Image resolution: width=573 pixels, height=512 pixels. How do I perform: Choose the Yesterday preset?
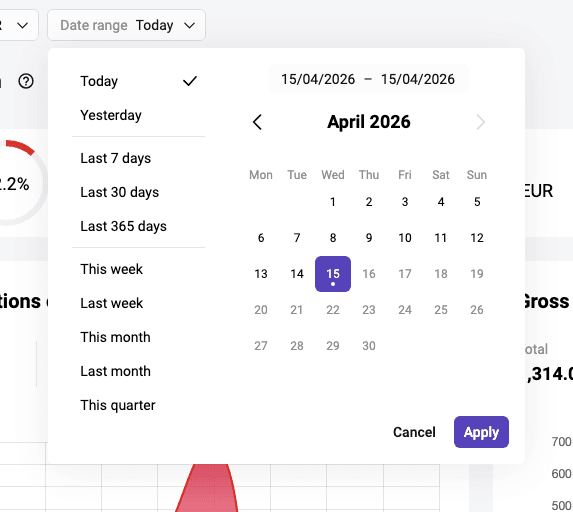pyautogui.click(x=138, y=115)
